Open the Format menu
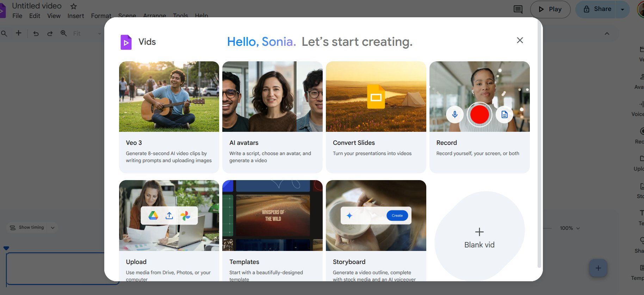Viewport: 644px width, 295px height. (x=101, y=16)
